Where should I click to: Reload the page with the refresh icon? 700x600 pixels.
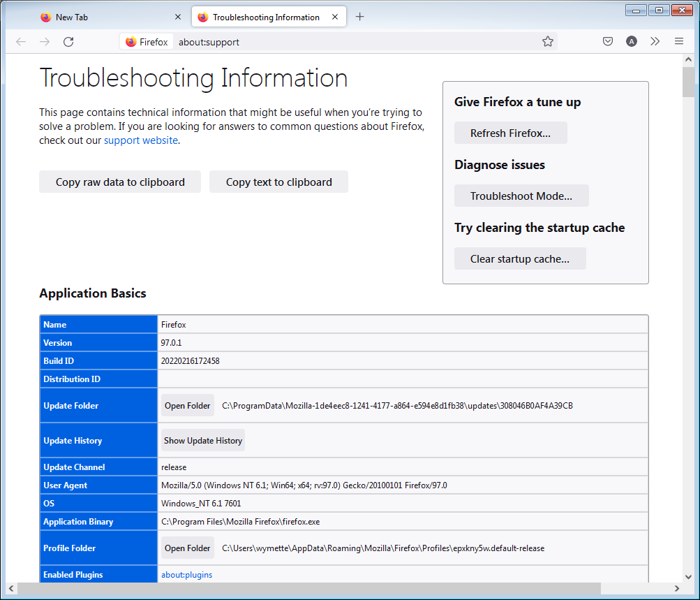pyautogui.click(x=68, y=42)
